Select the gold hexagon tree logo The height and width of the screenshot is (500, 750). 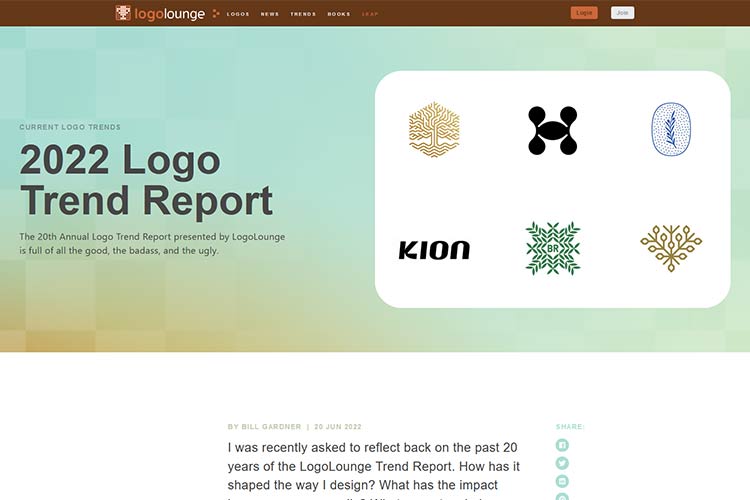tap(434, 129)
